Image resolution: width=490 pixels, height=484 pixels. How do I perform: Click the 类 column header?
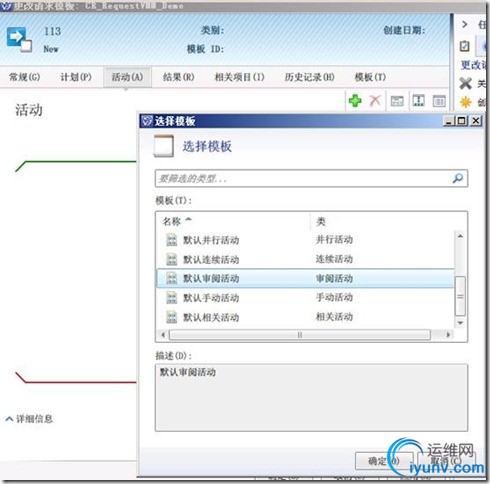point(321,221)
